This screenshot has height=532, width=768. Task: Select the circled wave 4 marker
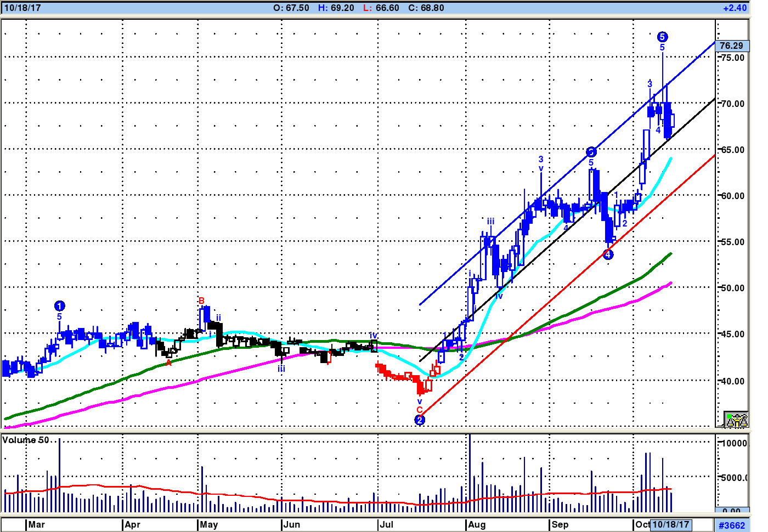[608, 254]
